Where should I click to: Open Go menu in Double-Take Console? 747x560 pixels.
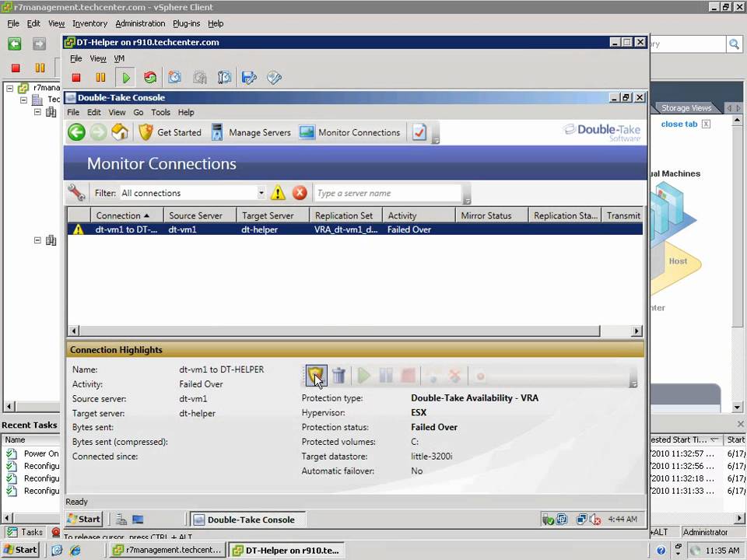[139, 112]
